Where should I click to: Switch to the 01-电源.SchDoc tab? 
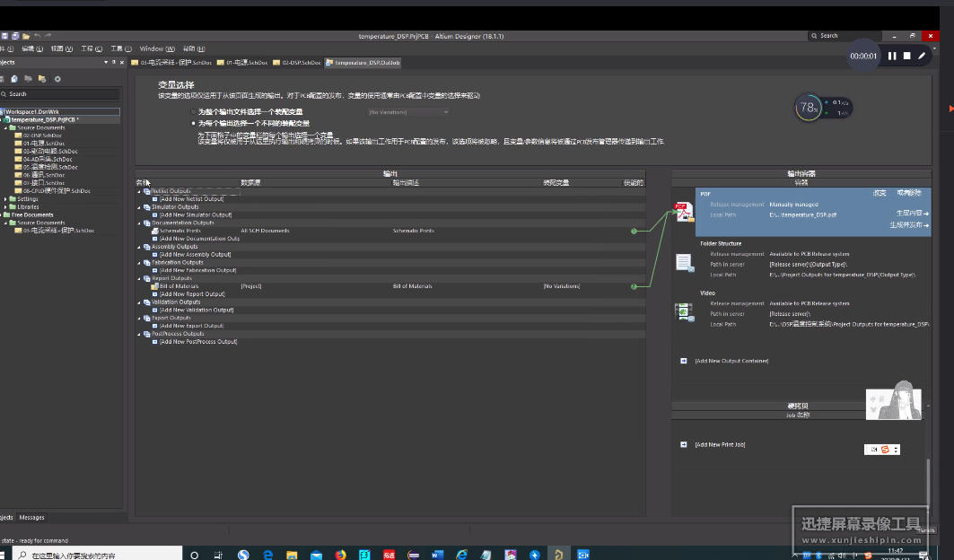(242, 63)
